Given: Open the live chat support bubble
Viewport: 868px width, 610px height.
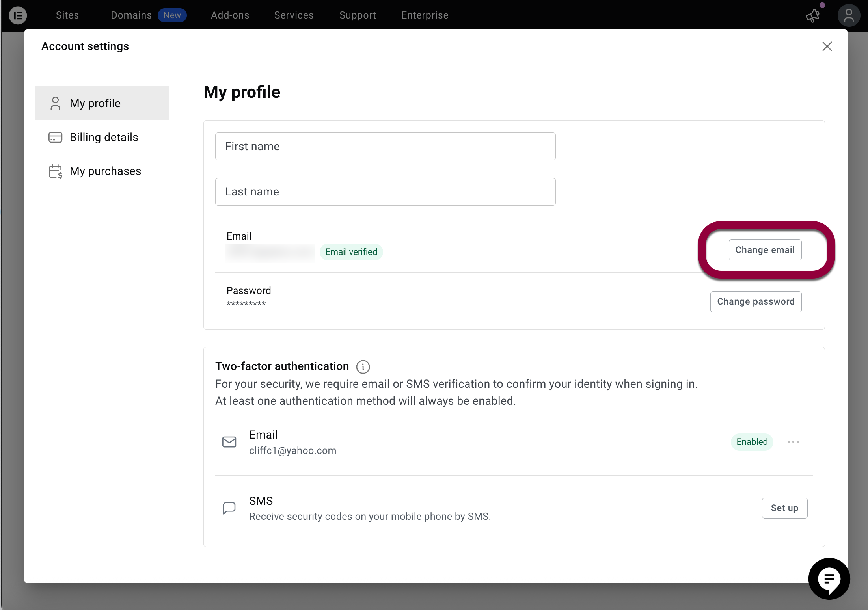Looking at the screenshot, I should 829,578.
